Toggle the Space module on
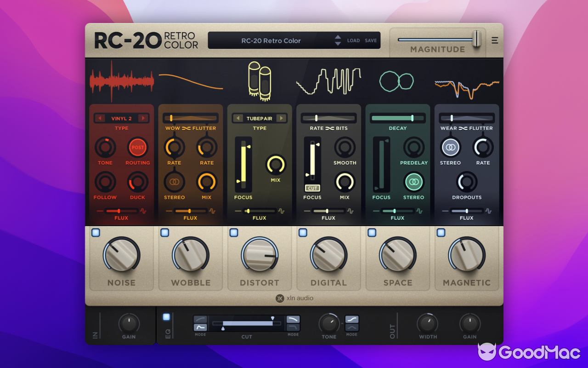Viewport: 588px width, 368px height. 372,233
